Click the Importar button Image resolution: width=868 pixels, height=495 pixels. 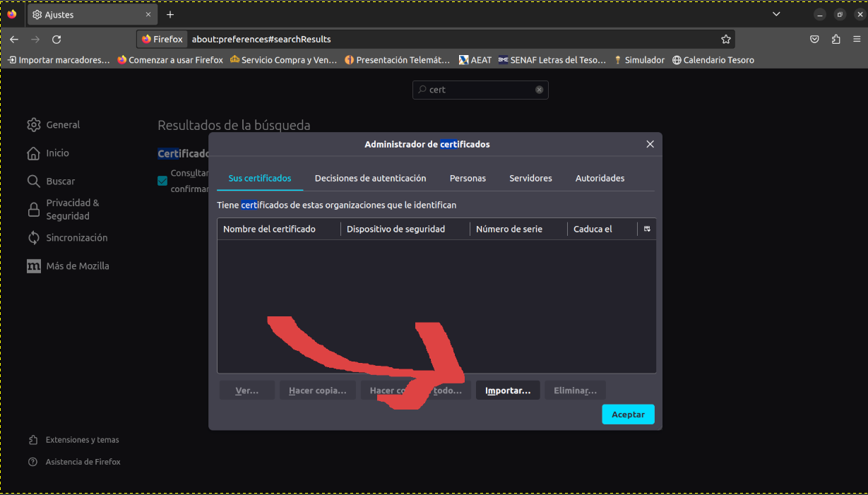pos(508,390)
